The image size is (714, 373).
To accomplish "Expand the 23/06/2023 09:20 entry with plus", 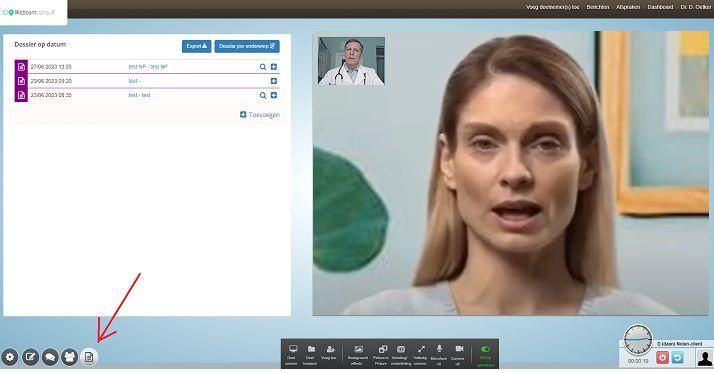I will (x=274, y=81).
